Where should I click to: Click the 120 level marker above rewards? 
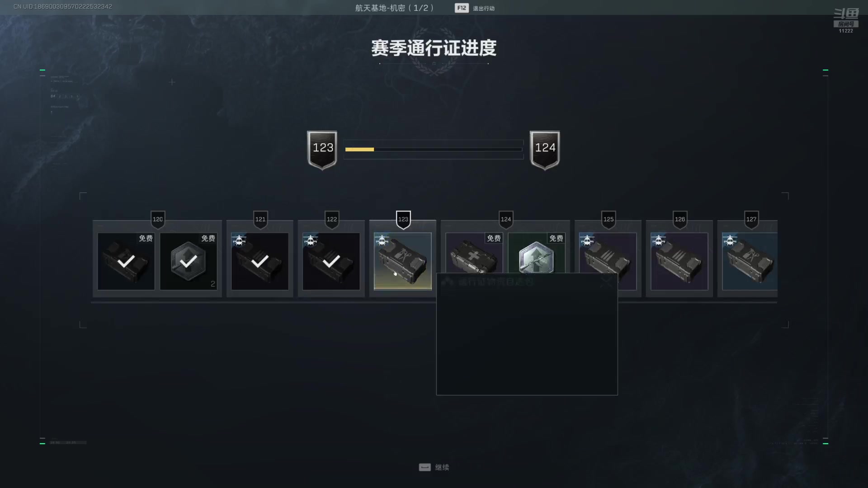click(158, 220)
